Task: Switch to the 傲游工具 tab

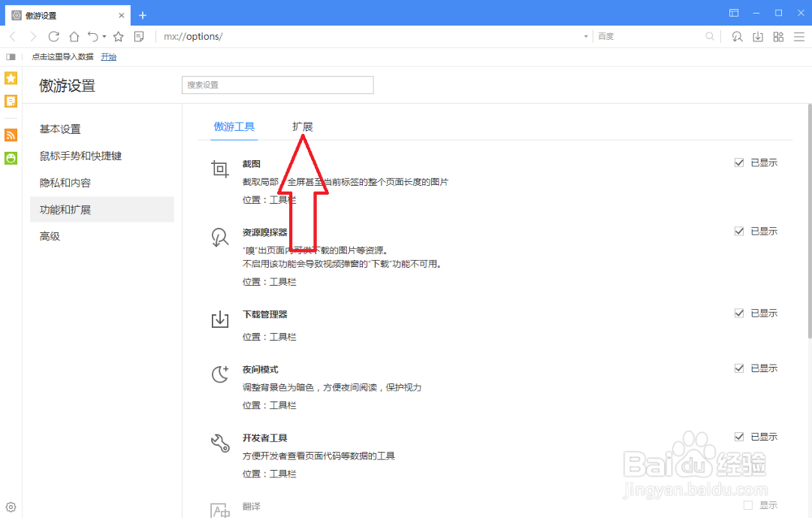Action: coord(234,127)
